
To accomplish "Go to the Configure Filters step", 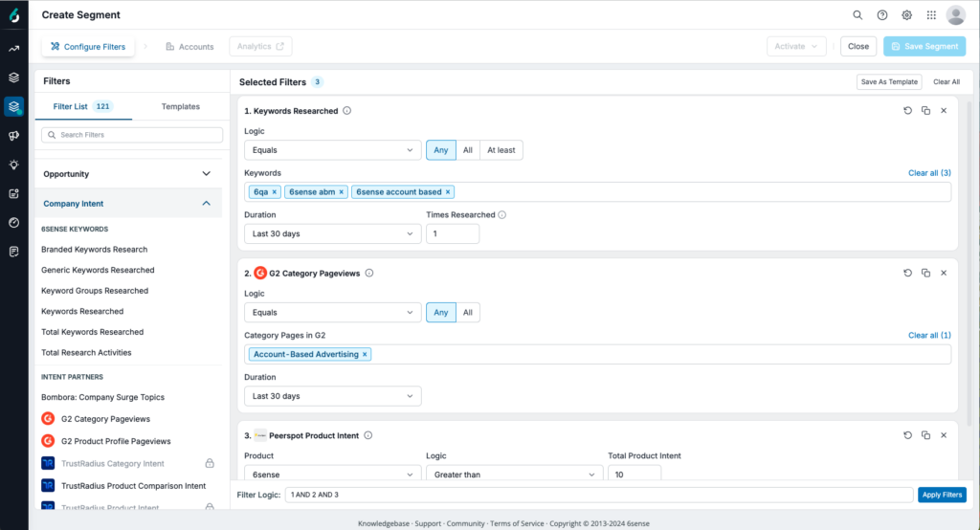I will point(88,46).
